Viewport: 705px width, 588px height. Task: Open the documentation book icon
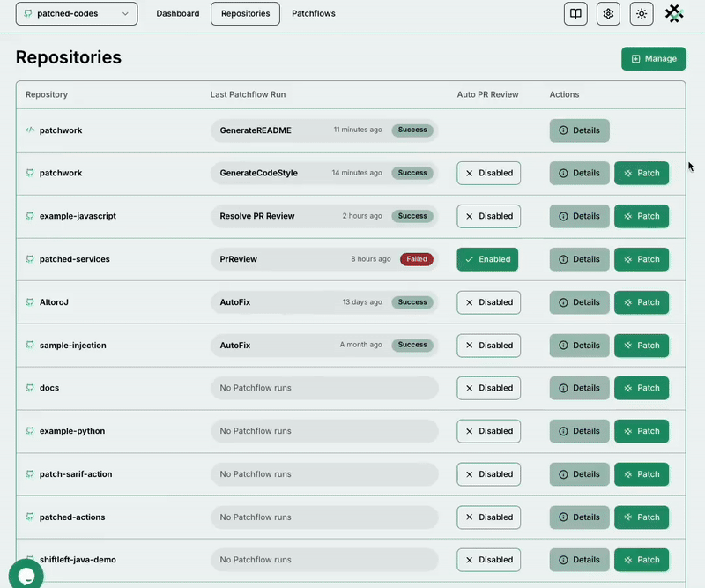click(x=575, y=14)
